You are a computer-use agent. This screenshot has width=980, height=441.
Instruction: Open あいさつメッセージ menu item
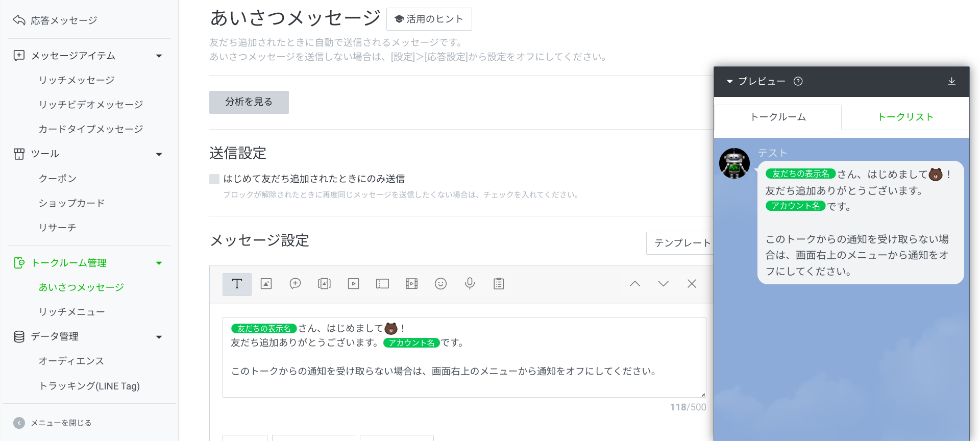click(82, 287)
